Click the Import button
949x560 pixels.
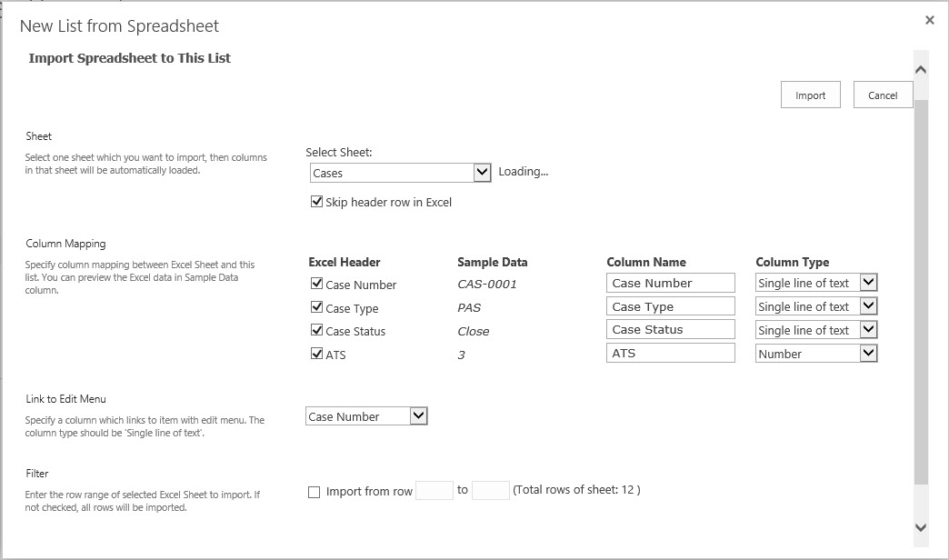(810, 95)
